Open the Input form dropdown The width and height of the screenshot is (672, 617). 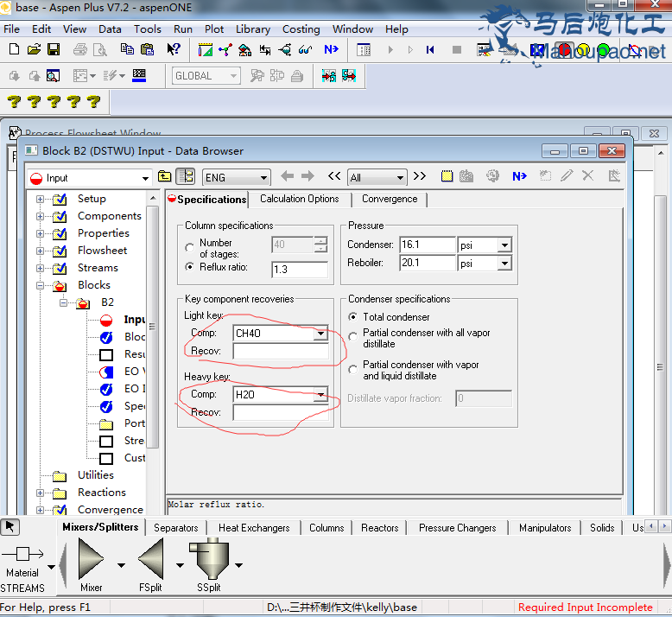pyautogui.click(x=145, y=178)
